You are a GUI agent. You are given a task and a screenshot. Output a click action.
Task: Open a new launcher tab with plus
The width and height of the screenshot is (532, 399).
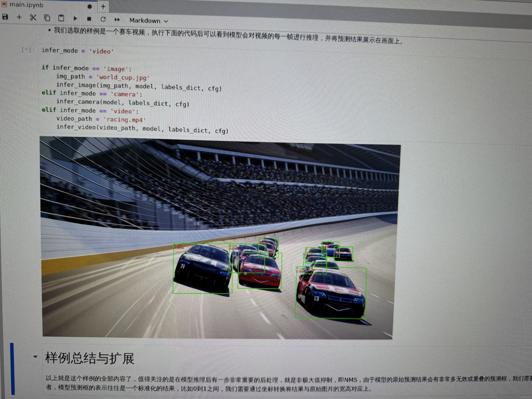pyautogui.click(x=103, y=7)
